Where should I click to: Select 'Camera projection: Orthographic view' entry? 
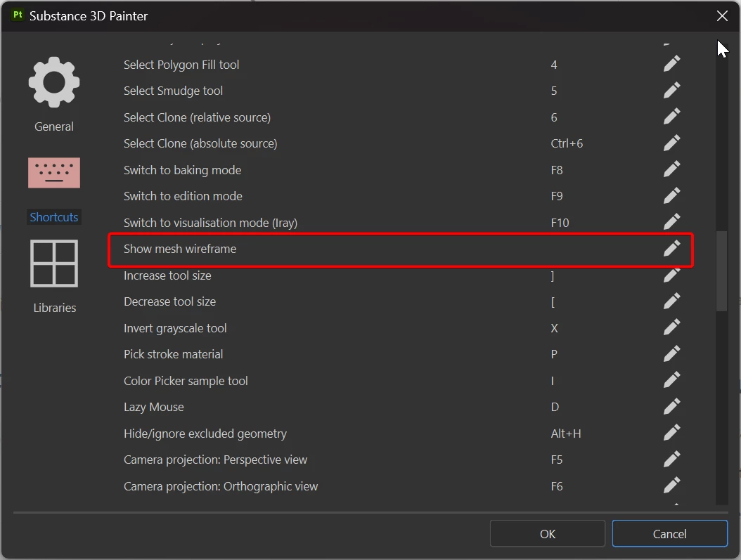coord(221,486)
